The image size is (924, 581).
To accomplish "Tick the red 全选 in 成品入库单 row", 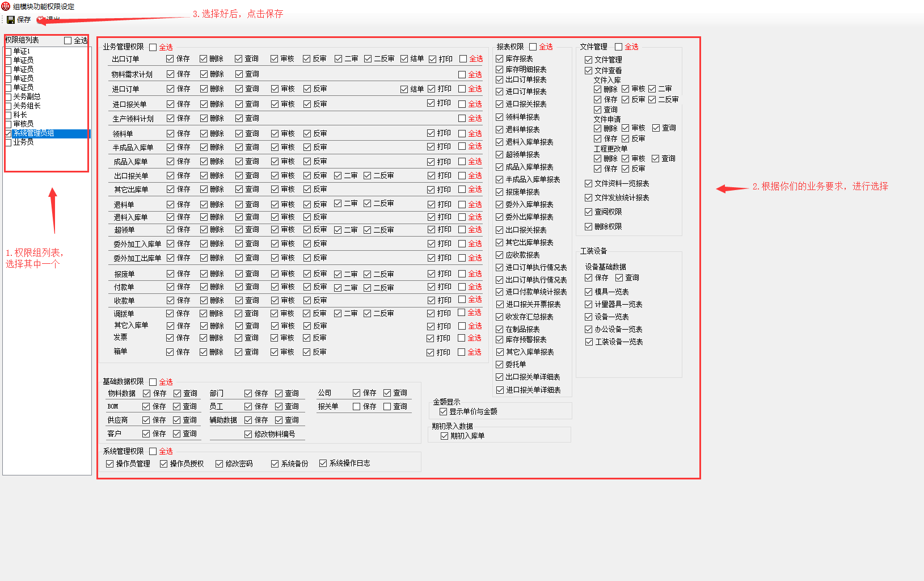I will coord(462,161).
